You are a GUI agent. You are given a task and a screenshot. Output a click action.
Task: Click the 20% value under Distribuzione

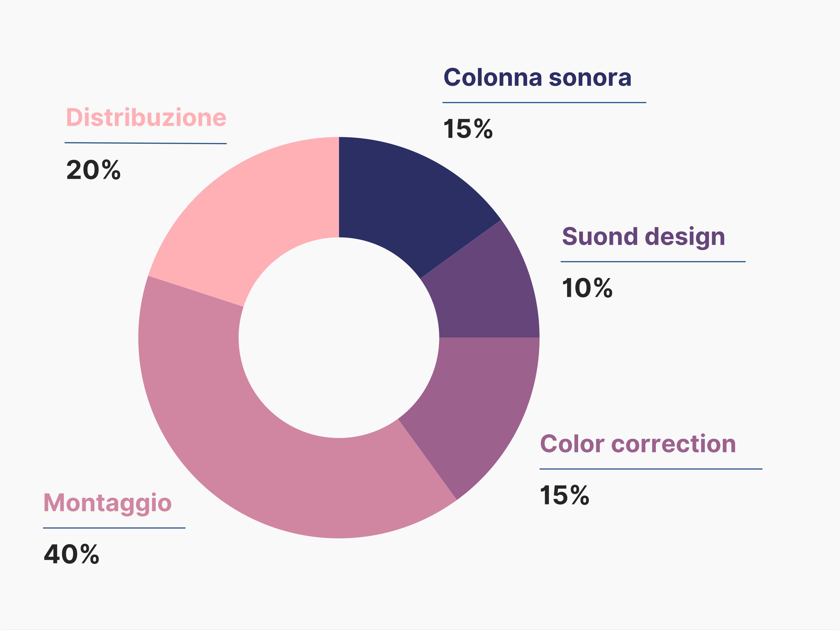[x=93, y=170]
